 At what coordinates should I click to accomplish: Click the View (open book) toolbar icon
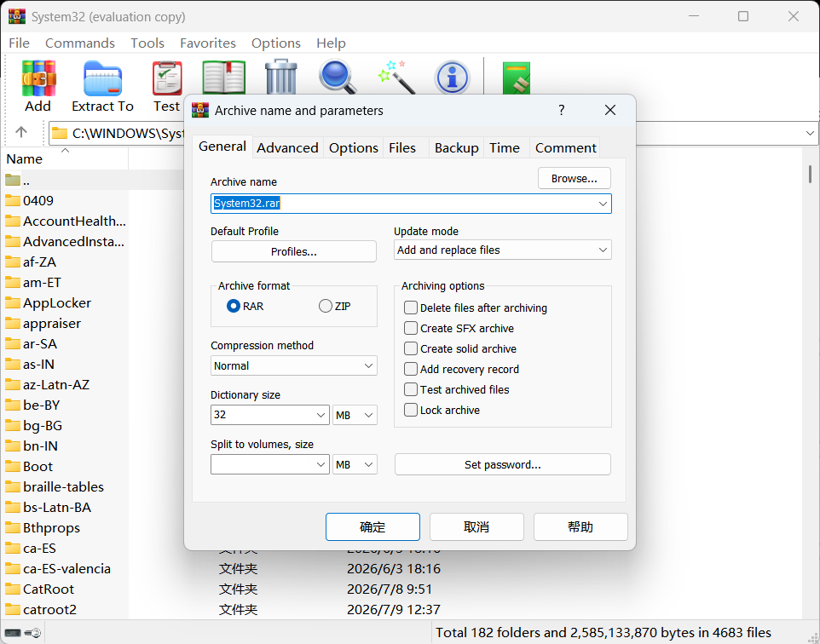tap(224, 77)
